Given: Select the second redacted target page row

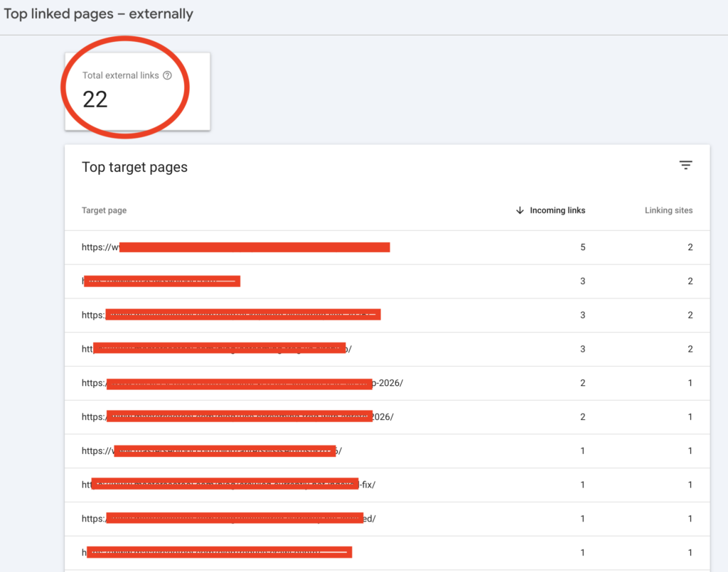Looking at the screenshot, I should point(161,281).
